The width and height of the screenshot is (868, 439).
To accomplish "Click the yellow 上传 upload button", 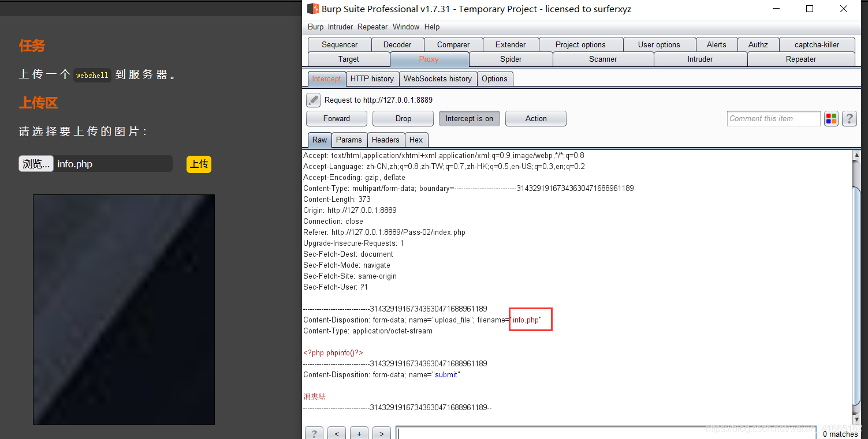I will coord(199,164).
